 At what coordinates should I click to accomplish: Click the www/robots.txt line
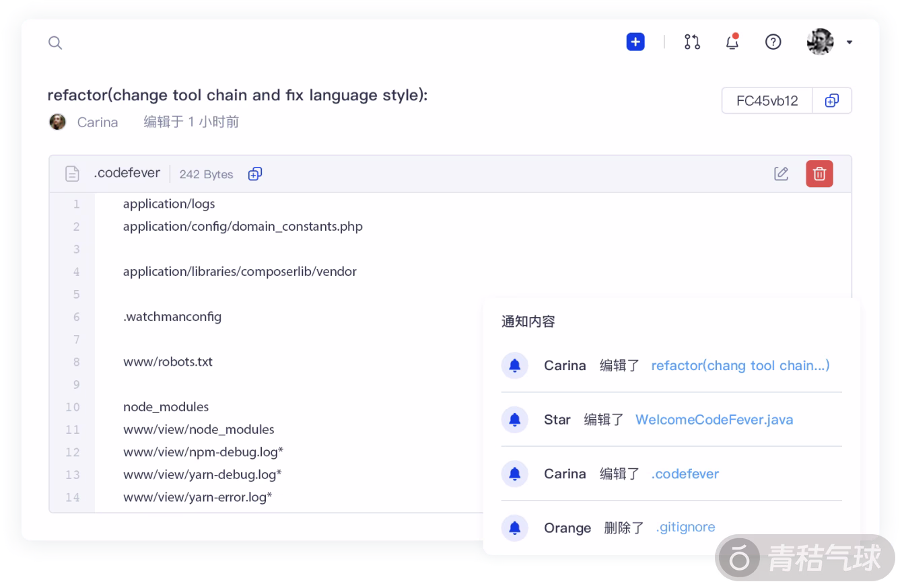(168, 361)
